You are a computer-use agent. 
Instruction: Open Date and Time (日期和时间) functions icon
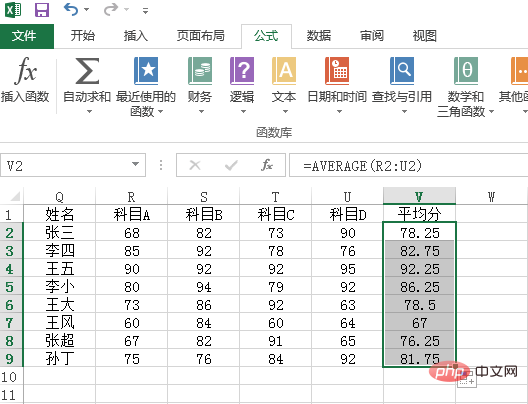337,71
